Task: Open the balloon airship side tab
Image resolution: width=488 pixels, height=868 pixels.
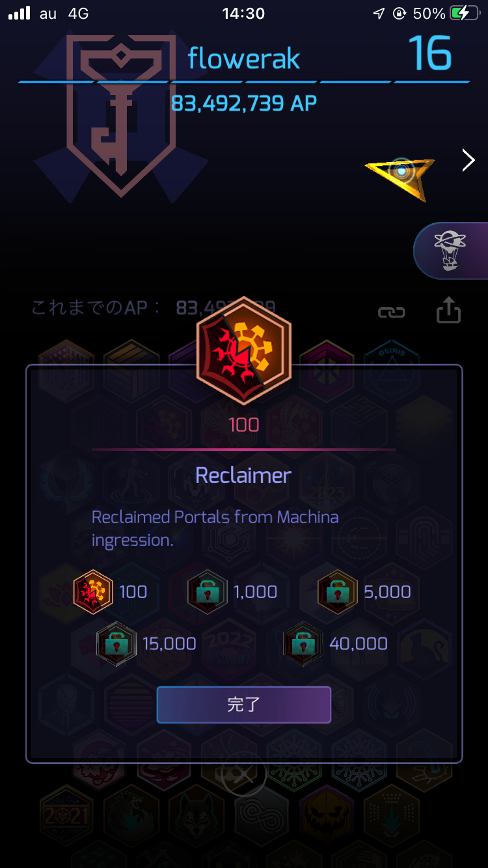Action: 451,251
